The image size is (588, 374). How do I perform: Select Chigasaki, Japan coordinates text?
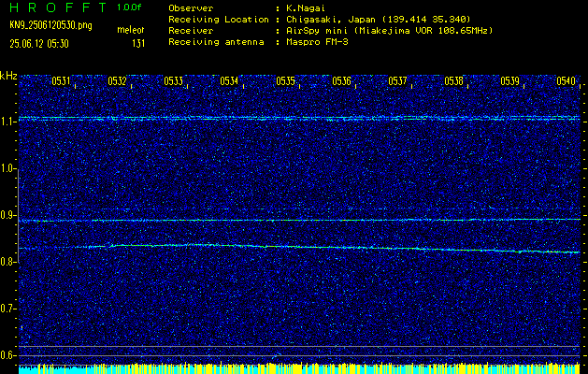point(378,19)
